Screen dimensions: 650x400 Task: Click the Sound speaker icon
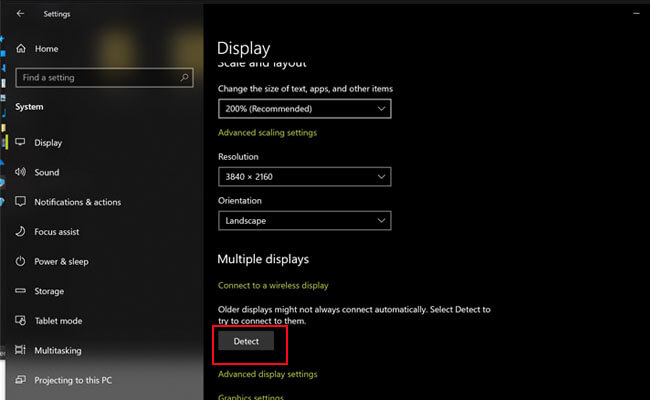click(20, 172)
